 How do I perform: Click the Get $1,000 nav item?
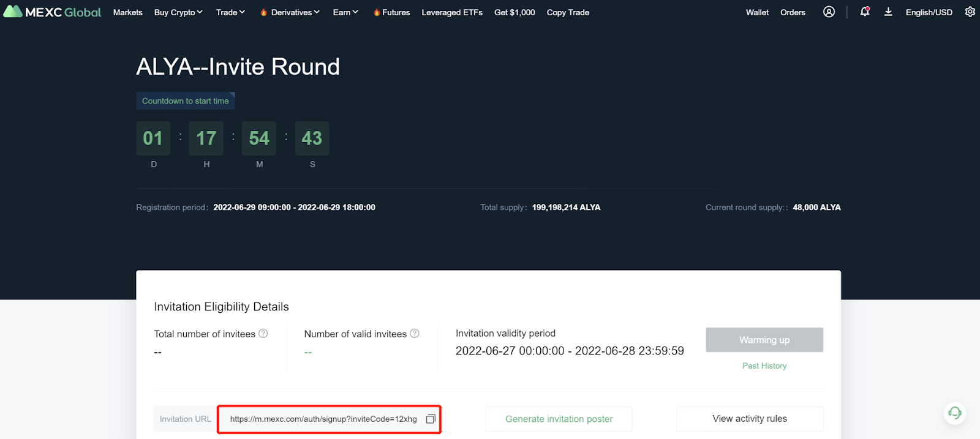point(514,12)
